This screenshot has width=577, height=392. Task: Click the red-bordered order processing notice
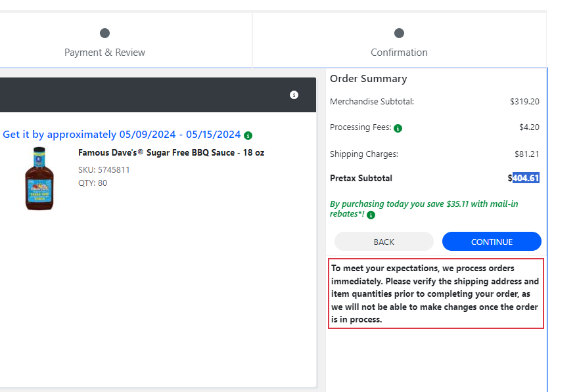coord(436,294)
